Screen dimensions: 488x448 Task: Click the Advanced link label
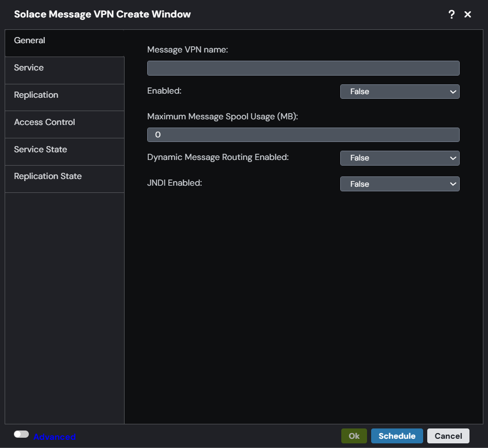(x=55, y=437)
